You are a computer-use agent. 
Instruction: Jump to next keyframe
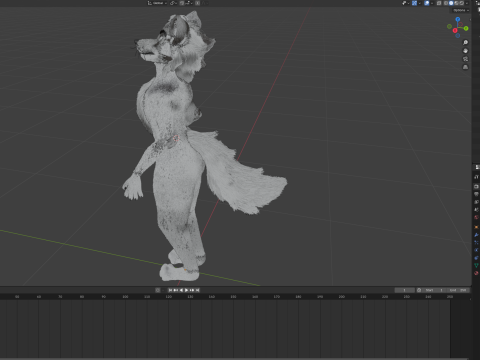192,290
